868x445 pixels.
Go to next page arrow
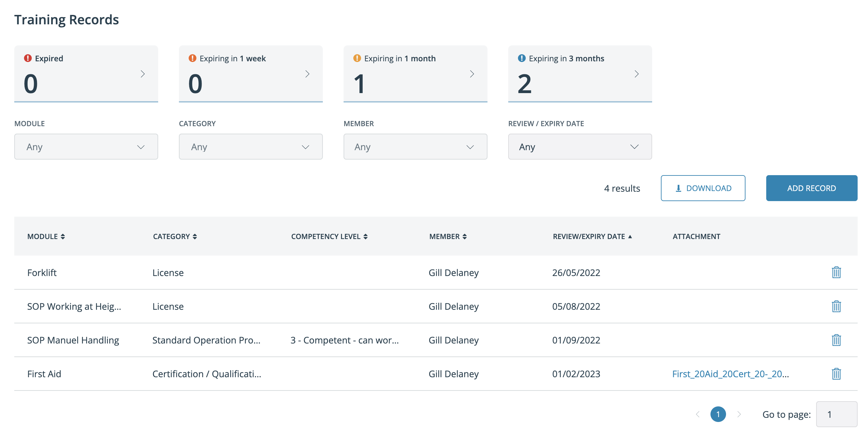coord(739,414)
